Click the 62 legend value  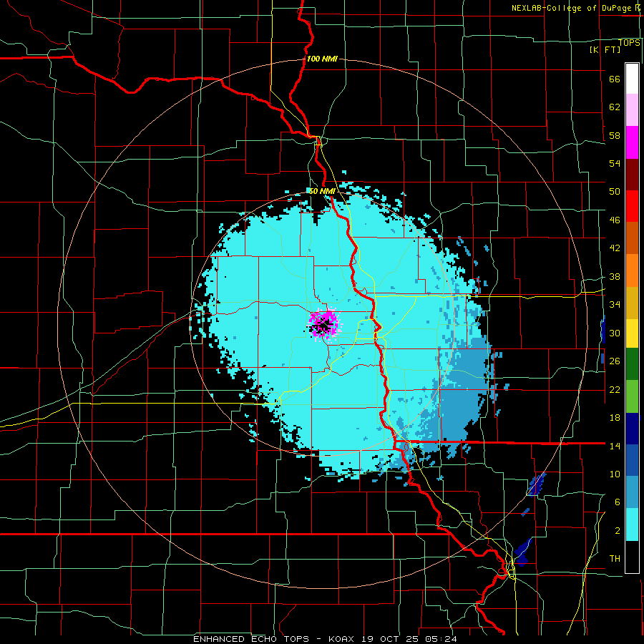(615, 107)
